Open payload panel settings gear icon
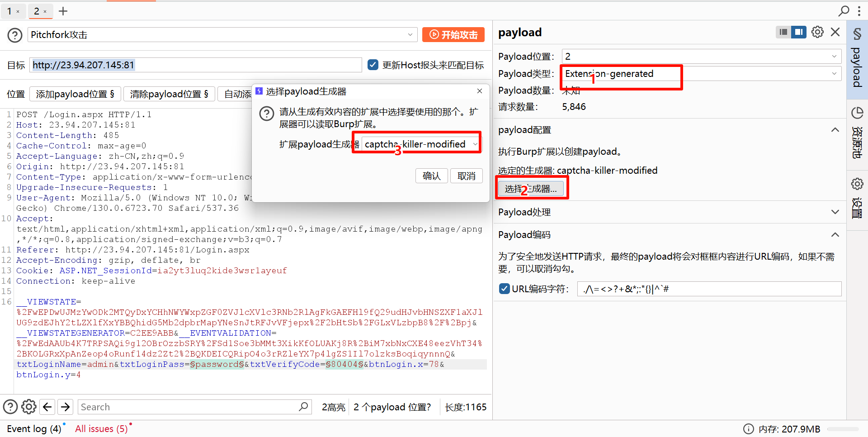Viewport: 868px width, 437px height. (x=817, y=32)
